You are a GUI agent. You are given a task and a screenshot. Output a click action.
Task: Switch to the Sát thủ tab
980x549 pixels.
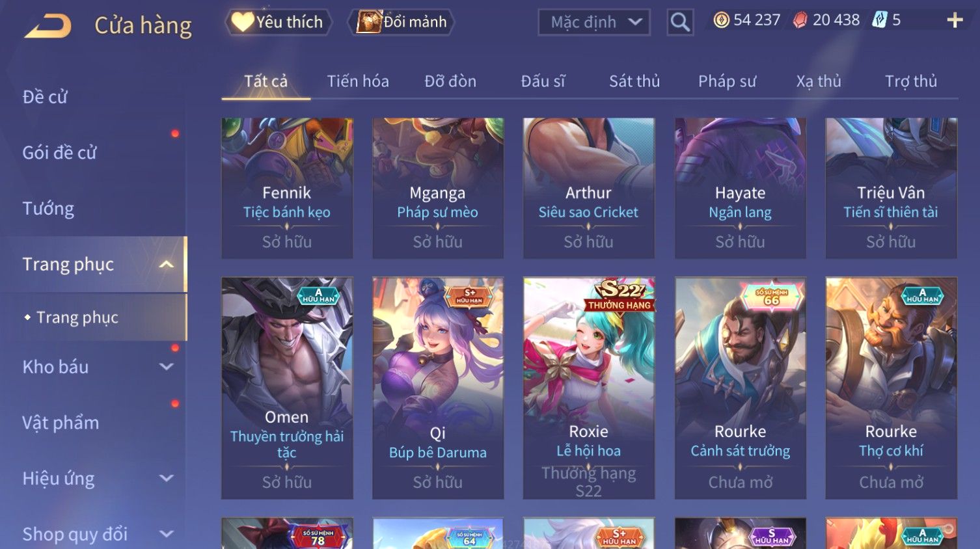(x=634, y=81)
